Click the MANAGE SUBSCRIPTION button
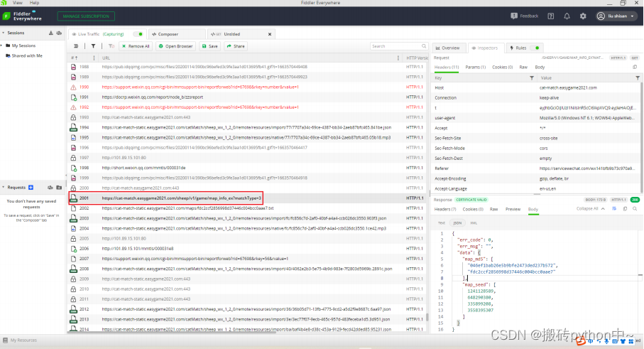This screenshot has height=349, width=644. pyautogui.click(x=86, y=16)
